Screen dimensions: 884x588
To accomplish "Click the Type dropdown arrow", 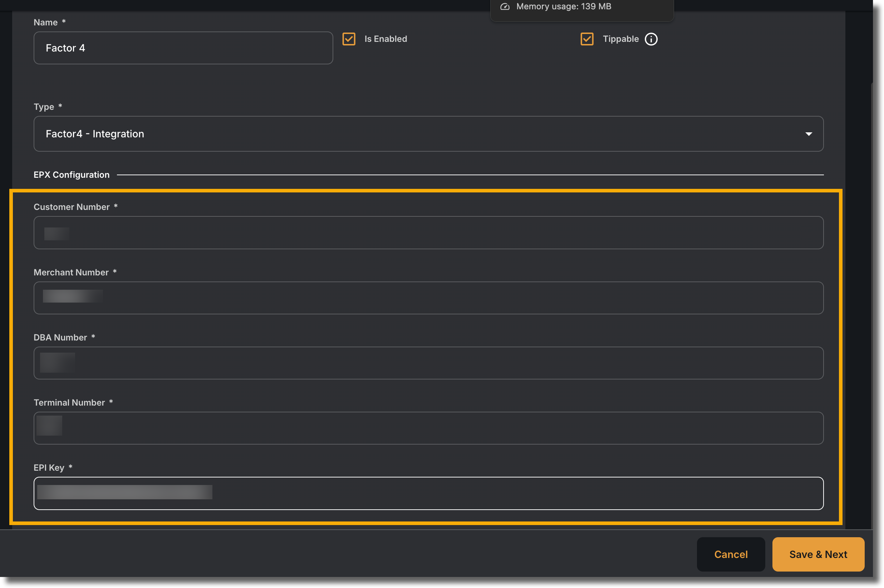I will (x=808, y=134).
